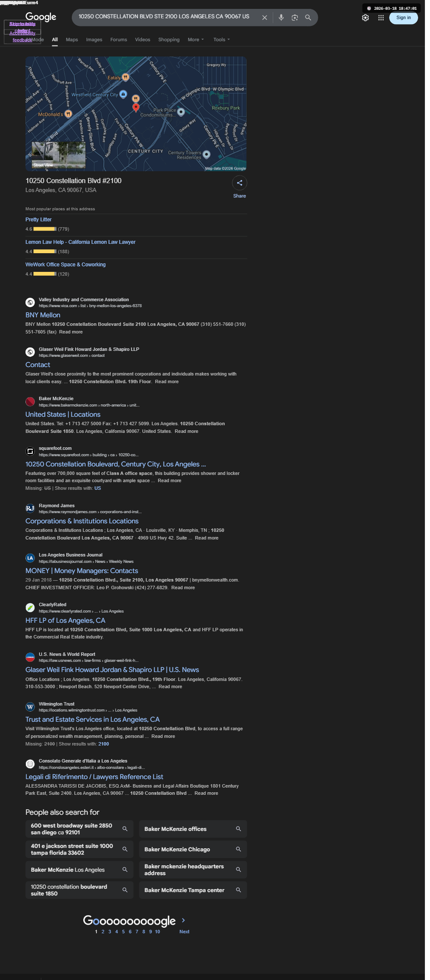
Task: Switch to the Maps tab
Action: pos(72,40)
